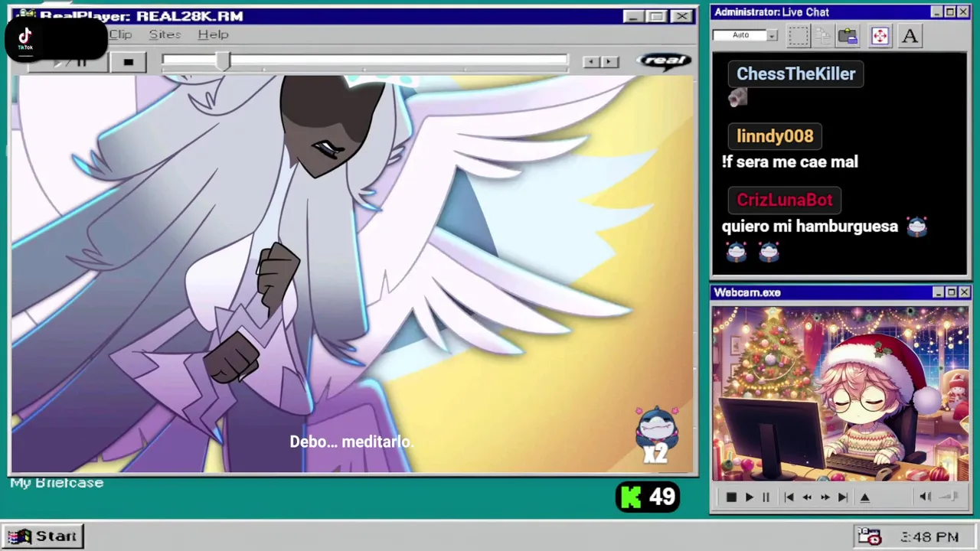Click the scheduler icon in system tray
The width and height of the screenshot is (980, 551).
tap(869, 536)
